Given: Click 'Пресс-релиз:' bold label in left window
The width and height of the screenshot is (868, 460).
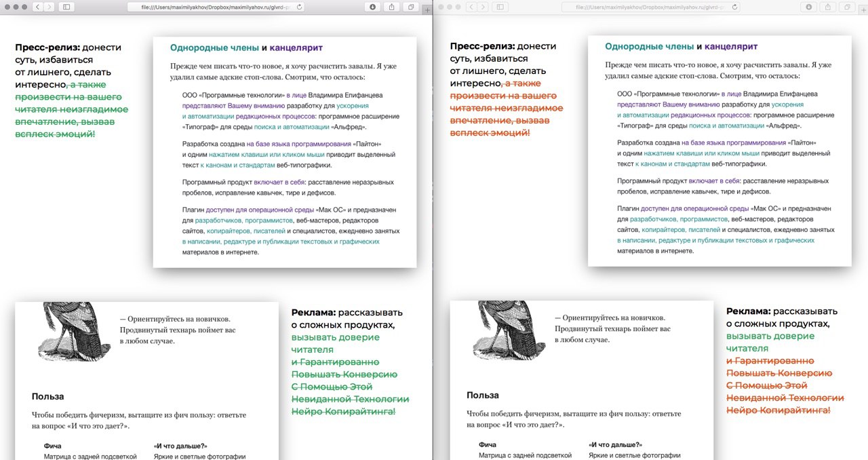Looking at the screenshot, I should point(47,47).
